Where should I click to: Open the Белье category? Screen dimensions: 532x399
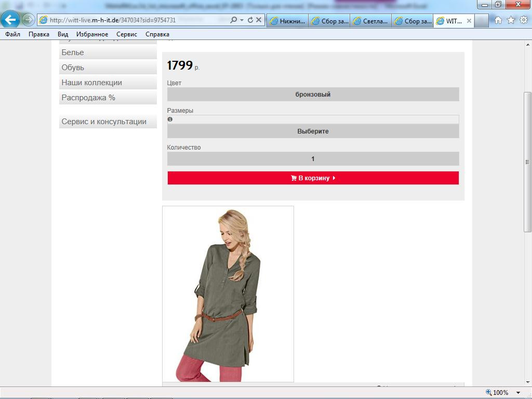[108, 52]
